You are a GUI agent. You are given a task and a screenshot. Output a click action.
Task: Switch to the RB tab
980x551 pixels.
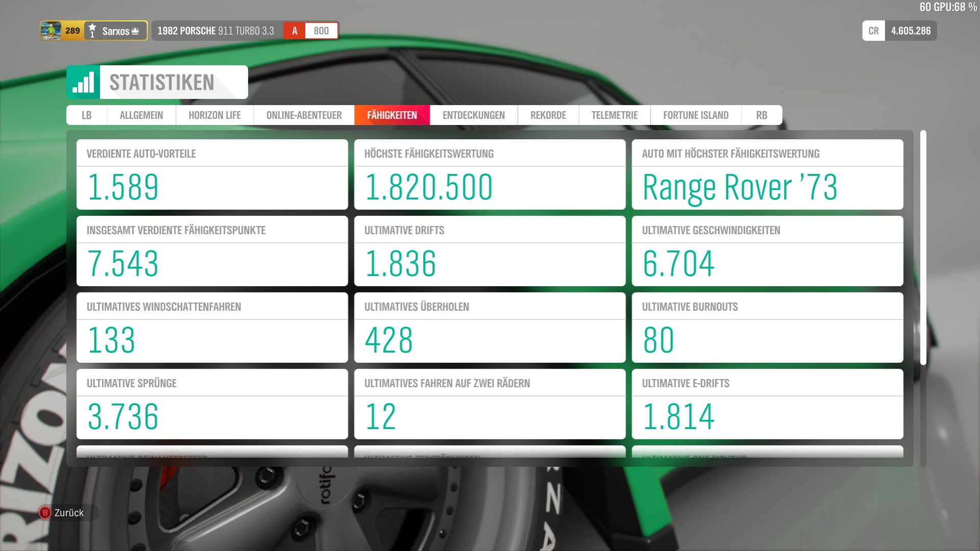[761, 115]
